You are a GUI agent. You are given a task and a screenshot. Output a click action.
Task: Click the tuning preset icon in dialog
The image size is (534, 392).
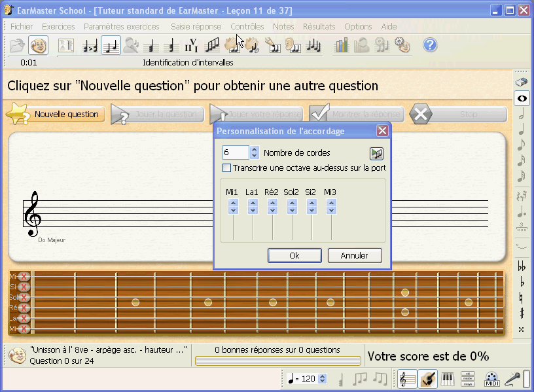(x=377, y=154)
